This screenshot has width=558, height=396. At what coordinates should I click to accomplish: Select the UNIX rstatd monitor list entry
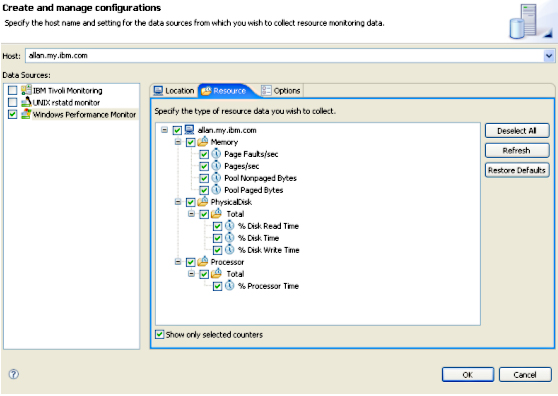click(x=66, y=102)
